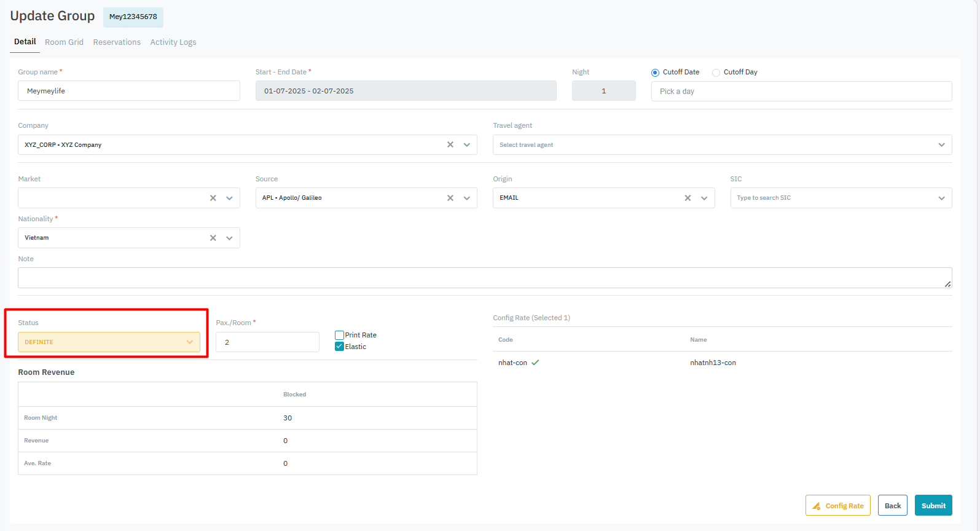Click the Back button

coord(892,505)
